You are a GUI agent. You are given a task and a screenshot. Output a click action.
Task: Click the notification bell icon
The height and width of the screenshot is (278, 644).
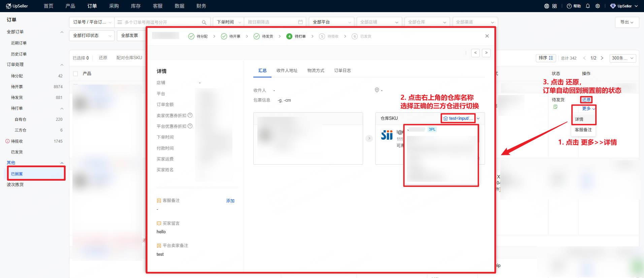point(588,6)
